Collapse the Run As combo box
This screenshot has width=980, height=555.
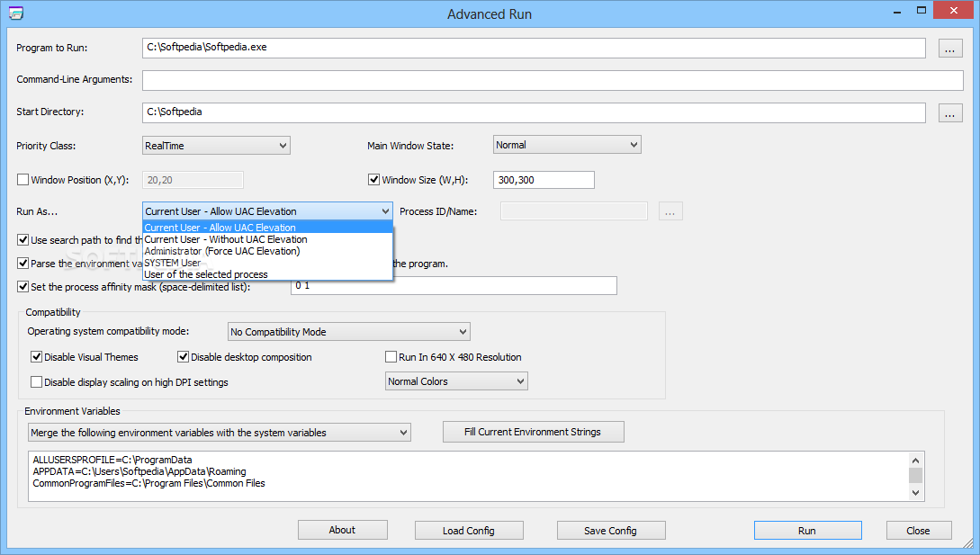click(x=267, y=211)
